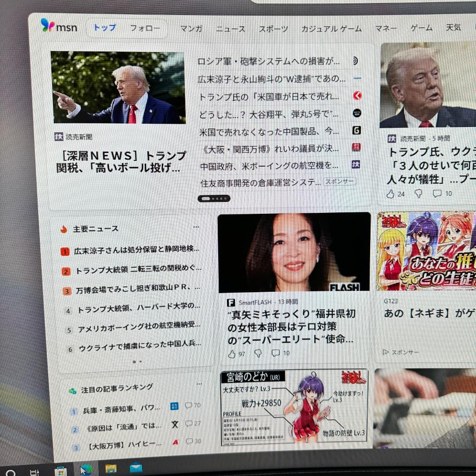Open 中国政府、米ボーイングの航空機 headline

pyautogui.click(x=269, y=166)
